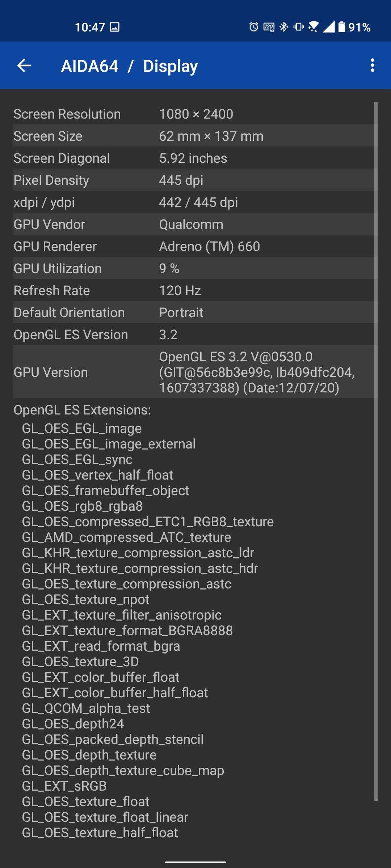Tap the AIDA64 / Display title
Image resolution: width=391 pixels, height=868 pixels.
[129, 66]
